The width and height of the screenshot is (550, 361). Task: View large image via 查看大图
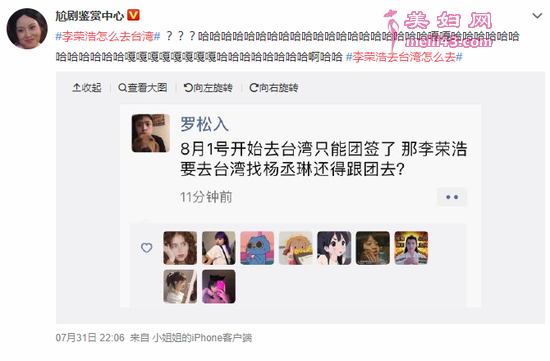point(142,88)
